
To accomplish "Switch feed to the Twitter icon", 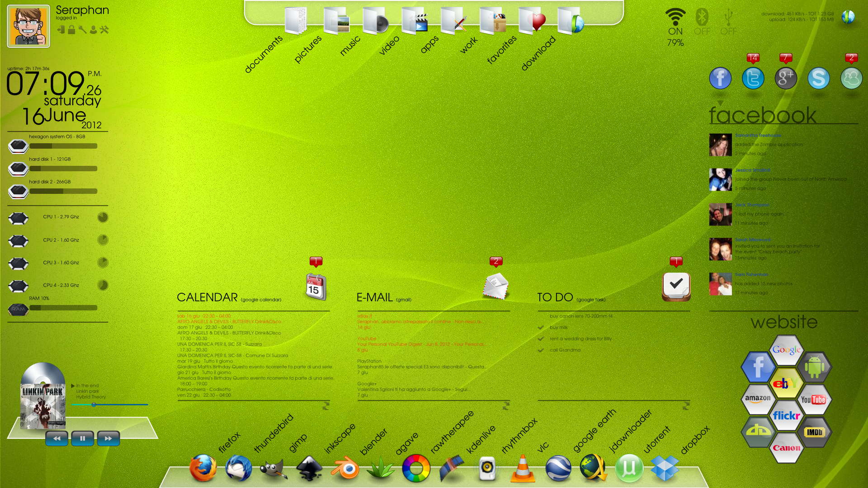I will pos(753,78).
